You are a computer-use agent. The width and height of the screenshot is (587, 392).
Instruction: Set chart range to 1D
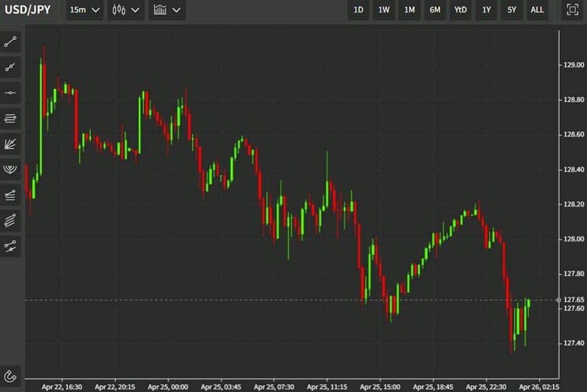coord(358,10)
